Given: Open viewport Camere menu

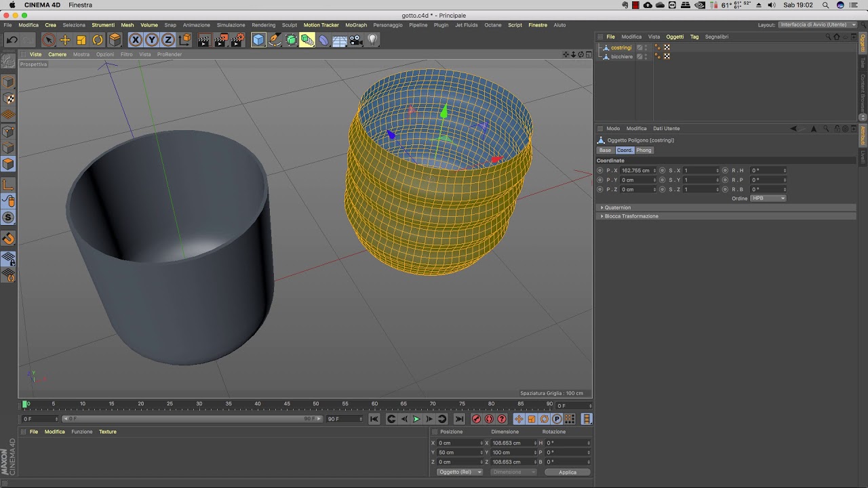Looking at the screenshot, I should 57,54.
